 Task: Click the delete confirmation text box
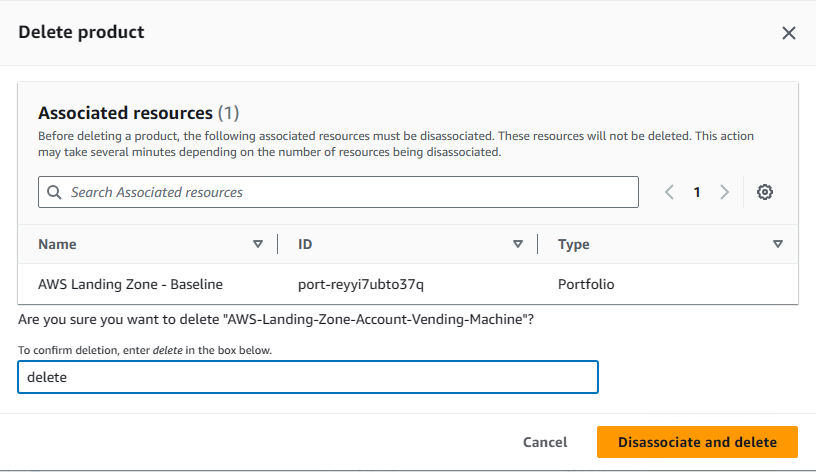[x=308, y=377]
